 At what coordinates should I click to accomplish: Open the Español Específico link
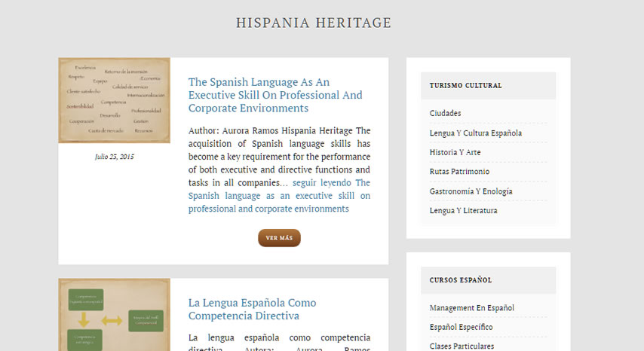coord(462,327)
